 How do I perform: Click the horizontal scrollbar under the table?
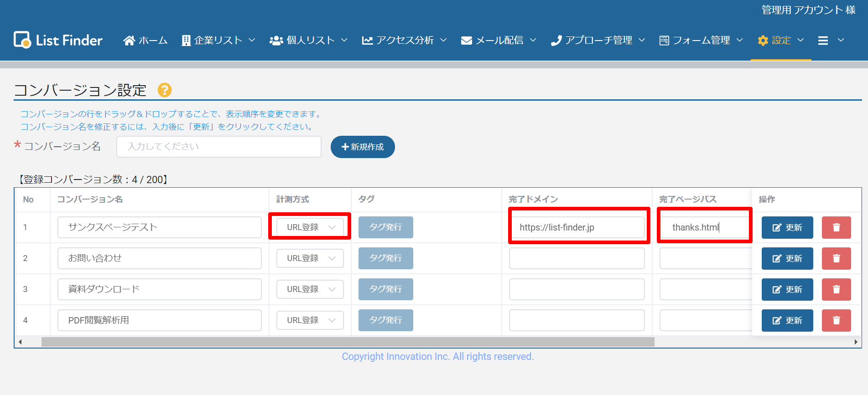click(348, 342)
